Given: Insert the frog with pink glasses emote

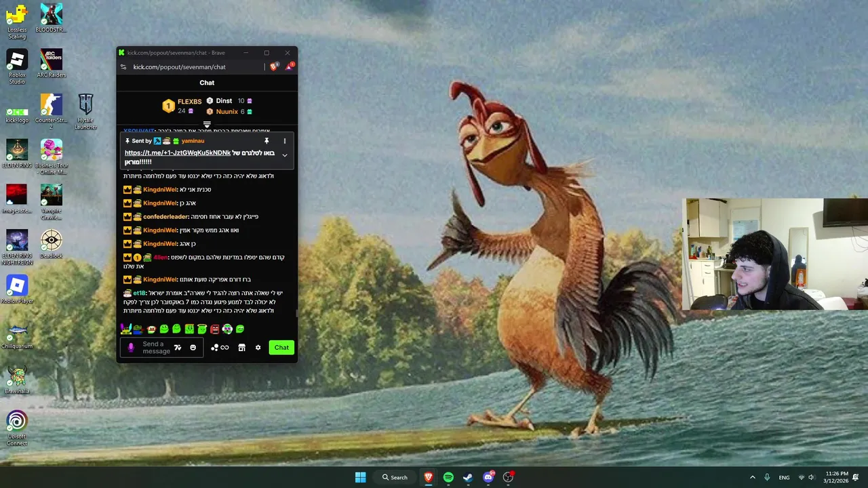Looking at the screenshot, I should 227,329.
